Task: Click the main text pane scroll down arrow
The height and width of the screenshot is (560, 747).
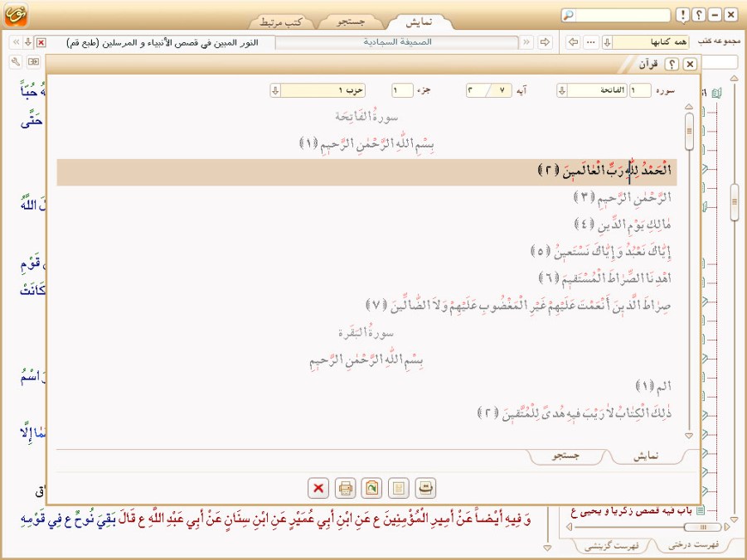Action: [547, 548]
